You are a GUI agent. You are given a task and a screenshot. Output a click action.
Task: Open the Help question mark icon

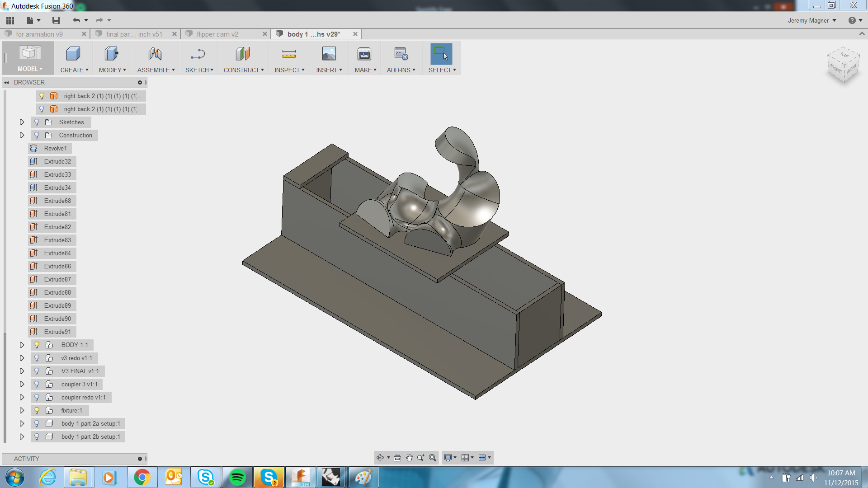tap(852, 20)
